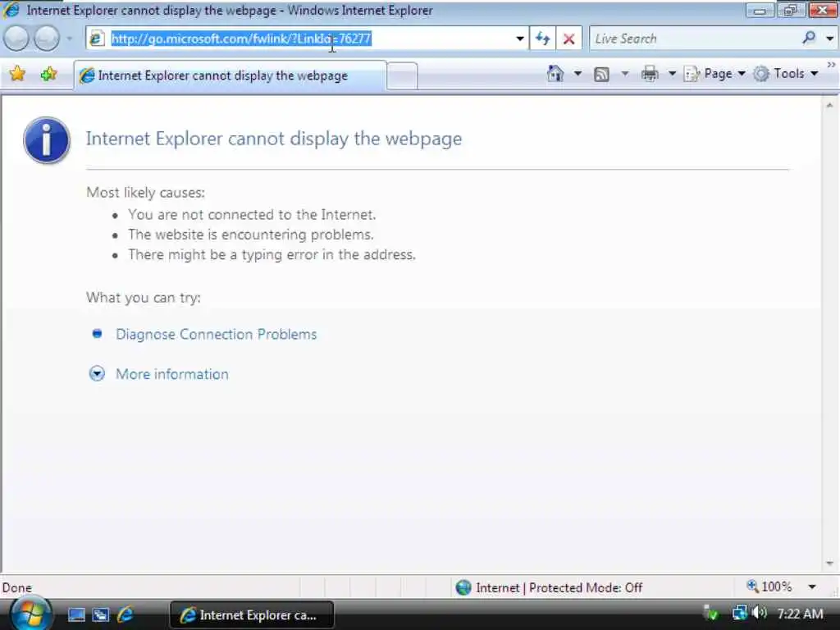Open a new blank tab
The height and width of the screenshot is (630, 840).
(402, 75)
